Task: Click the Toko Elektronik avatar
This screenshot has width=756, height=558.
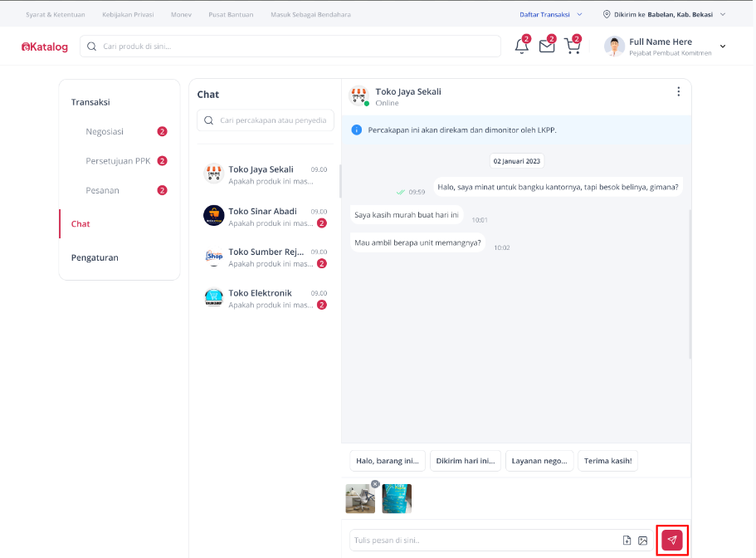Action: [x=213, y=297]
